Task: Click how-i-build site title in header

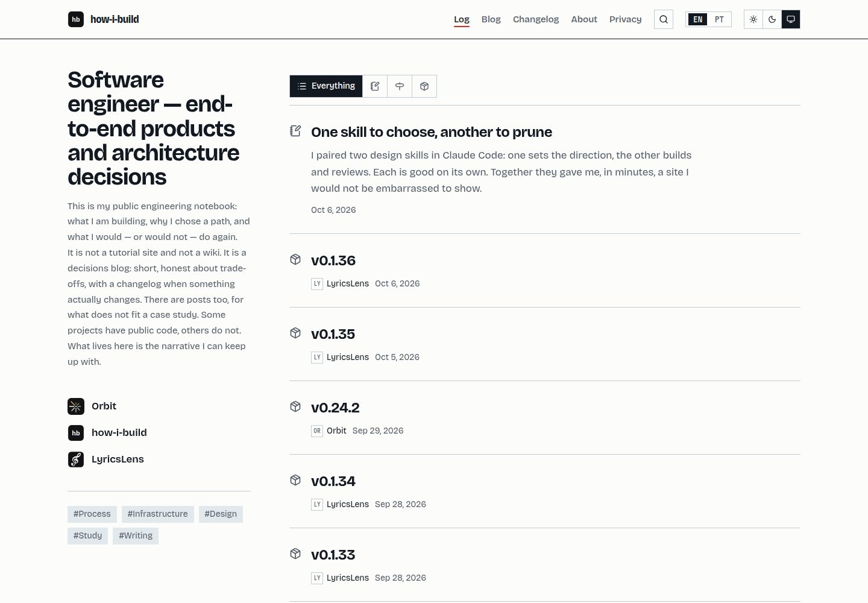Action: [115, 19]
